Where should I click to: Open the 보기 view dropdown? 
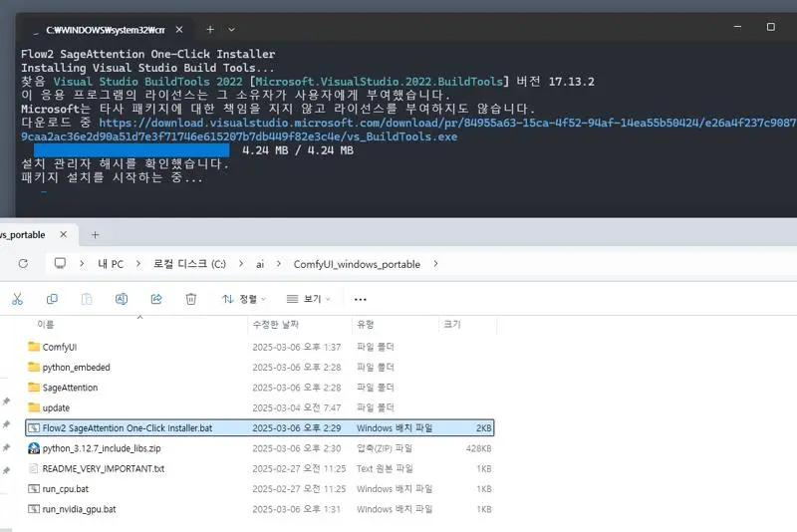(308, 299)
